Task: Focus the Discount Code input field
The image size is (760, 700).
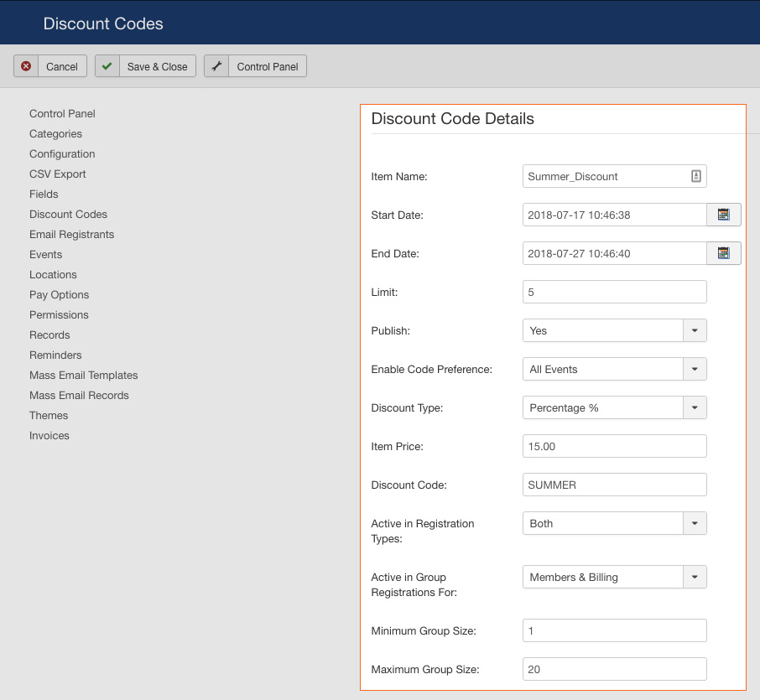Action: click(x=615, y=485)
